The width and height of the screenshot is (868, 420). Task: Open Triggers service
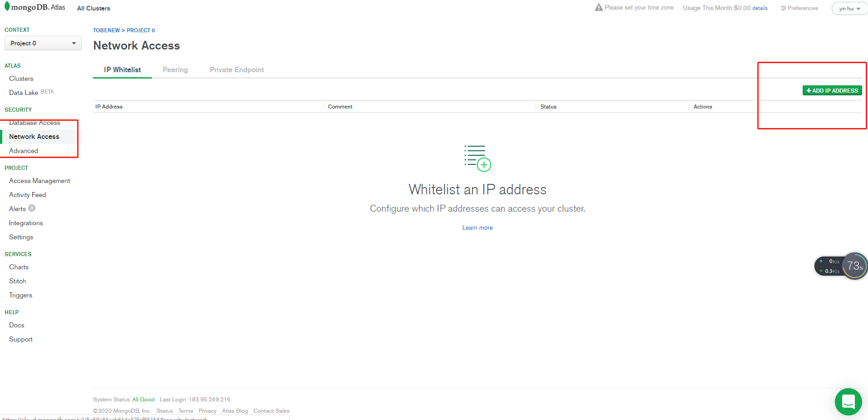tap(20, 295)
